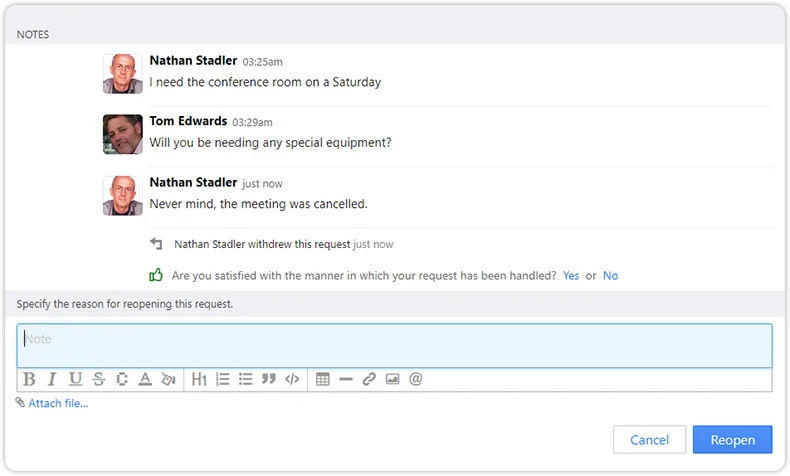
Task: Underline the selected note text
Action: (x=76, y=379)
